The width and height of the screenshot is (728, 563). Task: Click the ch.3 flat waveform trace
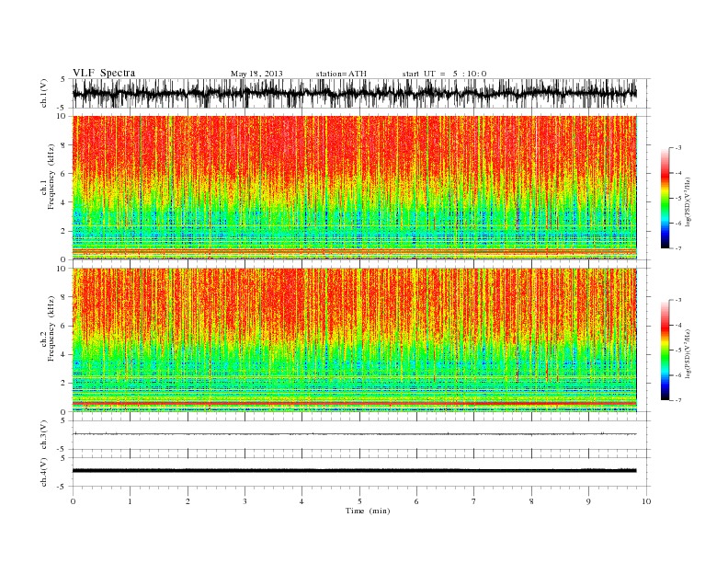point(354,434)
